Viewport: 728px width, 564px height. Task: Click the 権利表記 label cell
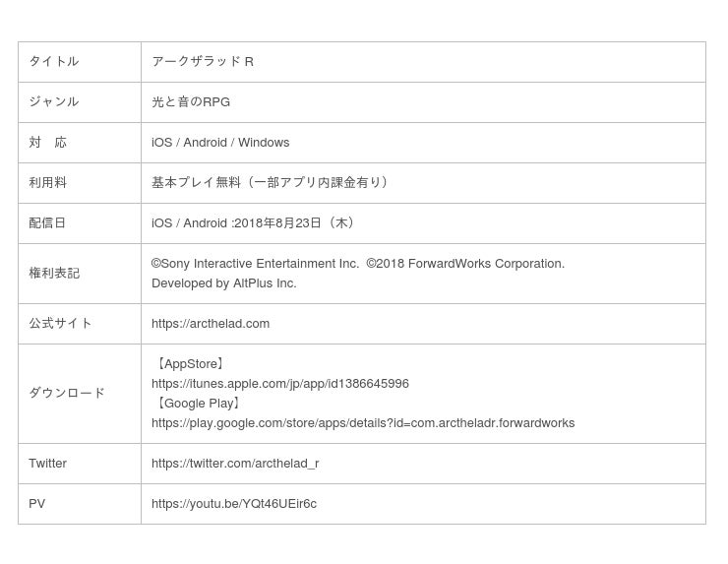pyautogui.click(x=54, y=274)
